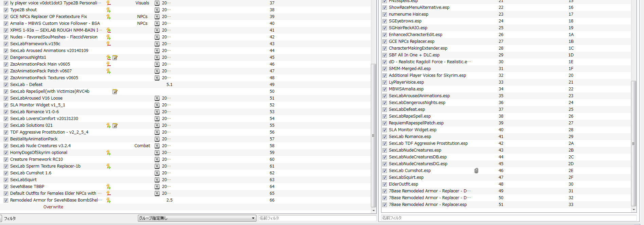Click the version value 2.5
This screenshot has width=644, height=225.
(169, 200)
